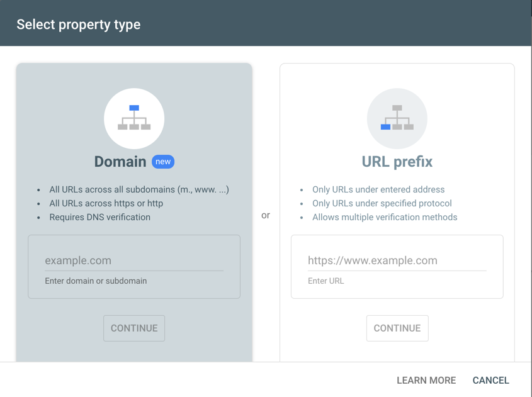
Task: Click the 'All URLs across https or http' bullet
Action: tap(105, 203)
